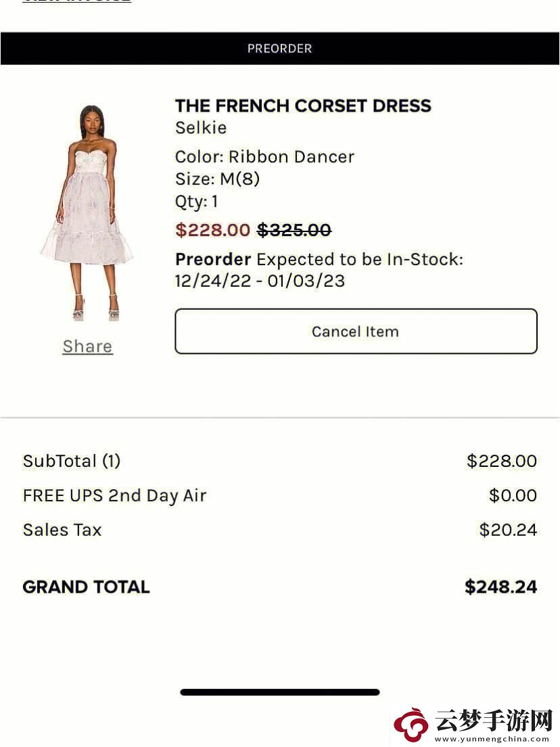Tap the GRAND TOTAL $248.24 amount
This screenshot has width=560, height=747.
tap(501, 587)
